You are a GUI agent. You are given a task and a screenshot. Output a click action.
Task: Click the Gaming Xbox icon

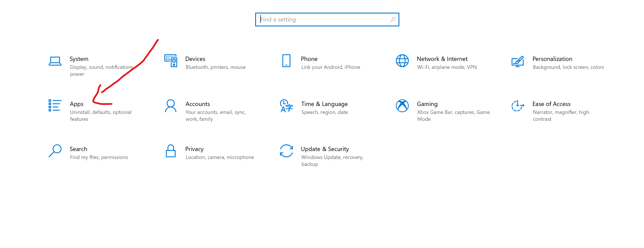402,106
